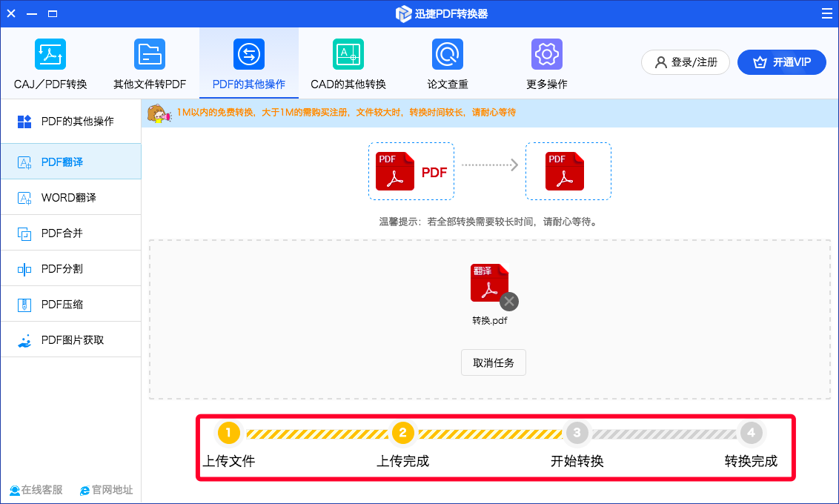Open the 更多操作 gear icon
The width and height of the screenshot is (839, 504).
click(547, 54)
